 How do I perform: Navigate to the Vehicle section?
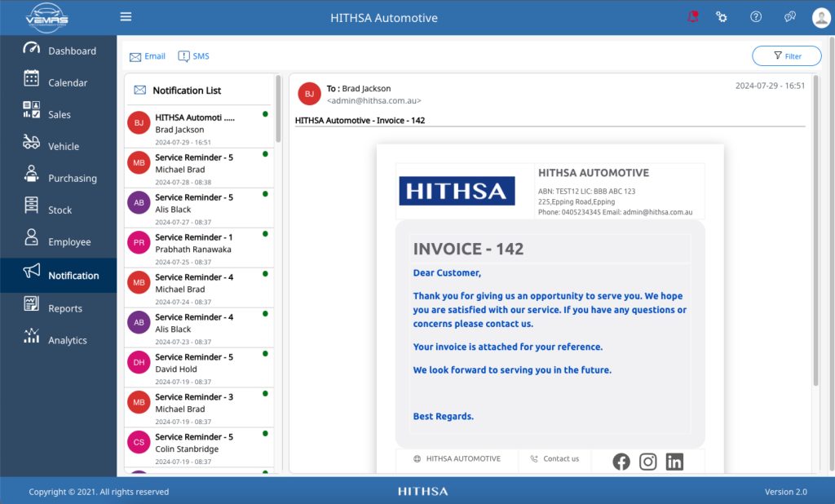coord(59,146)
